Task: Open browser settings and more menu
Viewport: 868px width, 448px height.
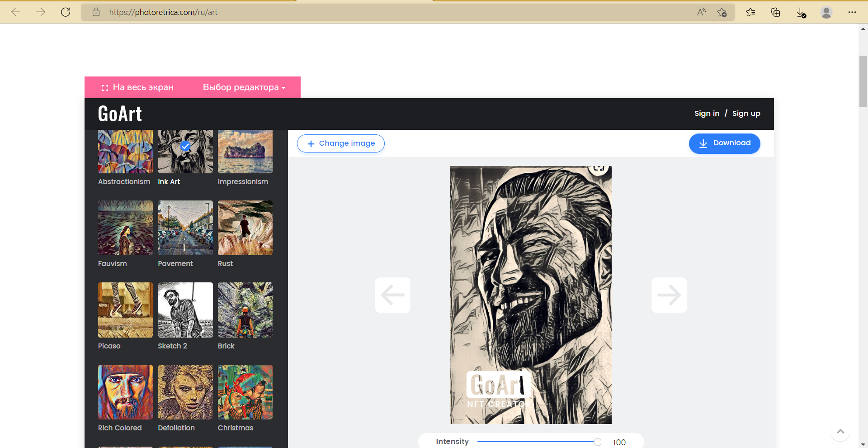Action: [x=852, y=12]
